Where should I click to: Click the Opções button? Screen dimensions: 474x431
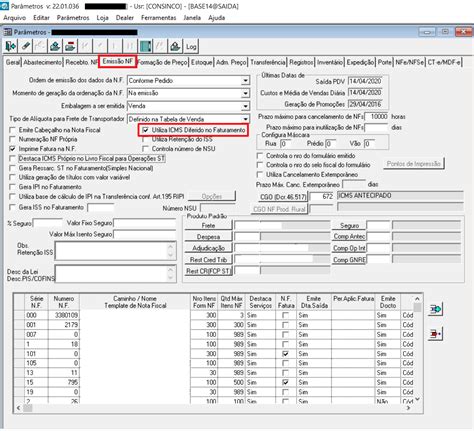(x=212, y=197)
